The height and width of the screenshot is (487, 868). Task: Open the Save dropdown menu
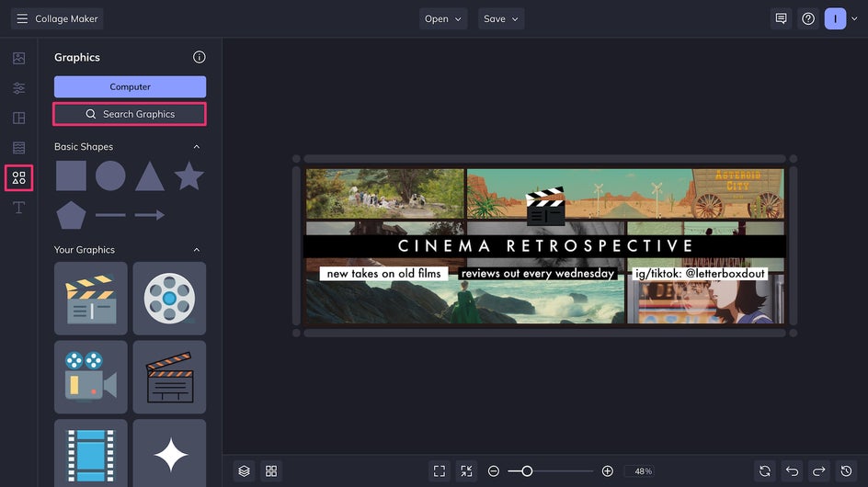coord(501,18)
